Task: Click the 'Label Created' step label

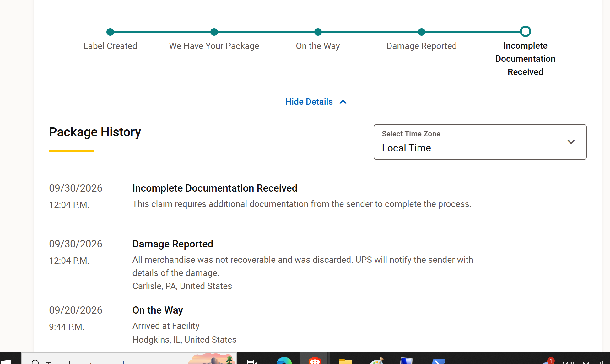Action: pos(110,46)
